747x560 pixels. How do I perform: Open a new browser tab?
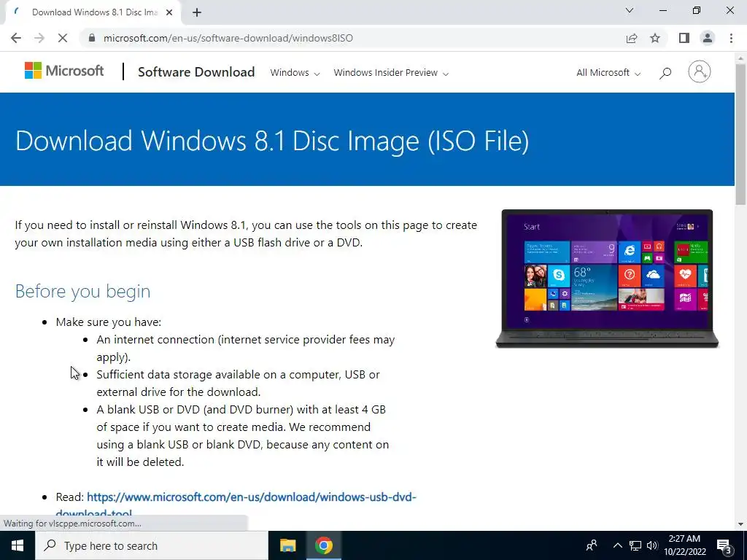pyautogui.click(x=197, y=12)
